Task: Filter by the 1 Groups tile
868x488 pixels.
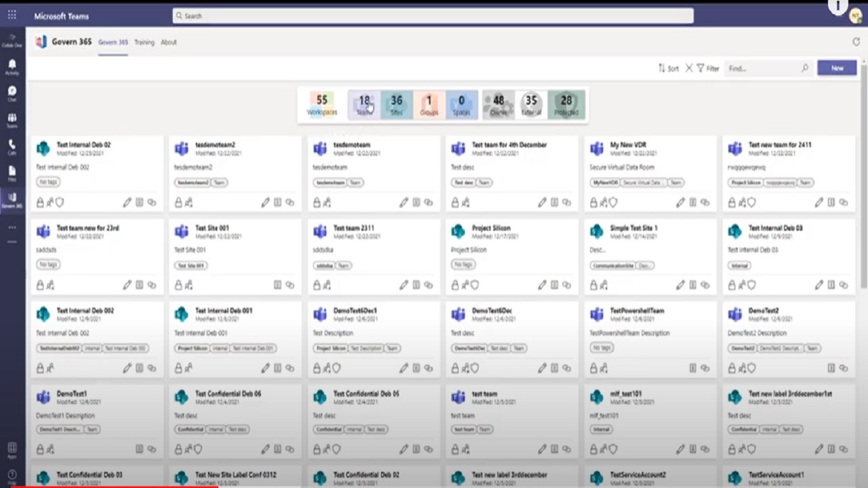Action: click(x=429, y=104)
